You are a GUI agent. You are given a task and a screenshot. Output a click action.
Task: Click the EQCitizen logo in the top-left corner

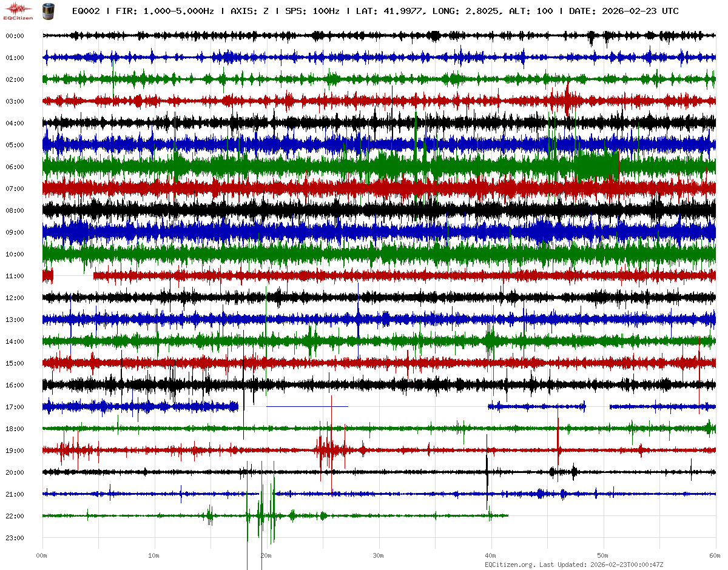pos(18,11)
